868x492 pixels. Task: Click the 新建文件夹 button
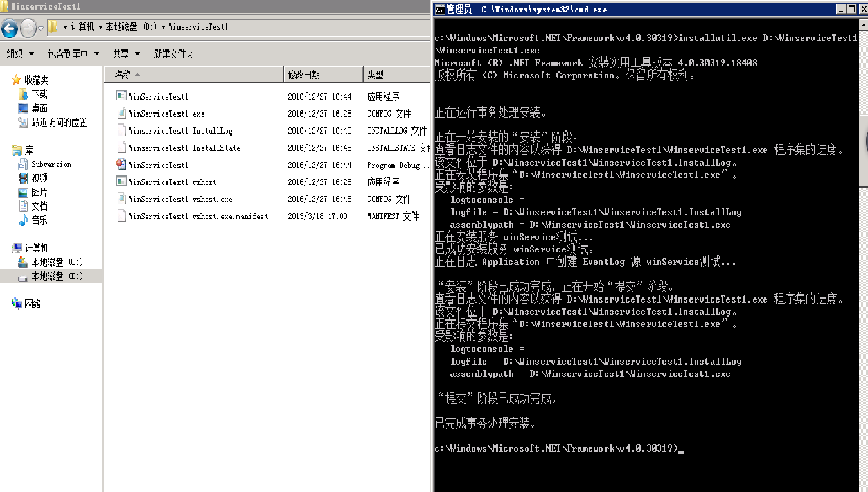pos(173,54)
